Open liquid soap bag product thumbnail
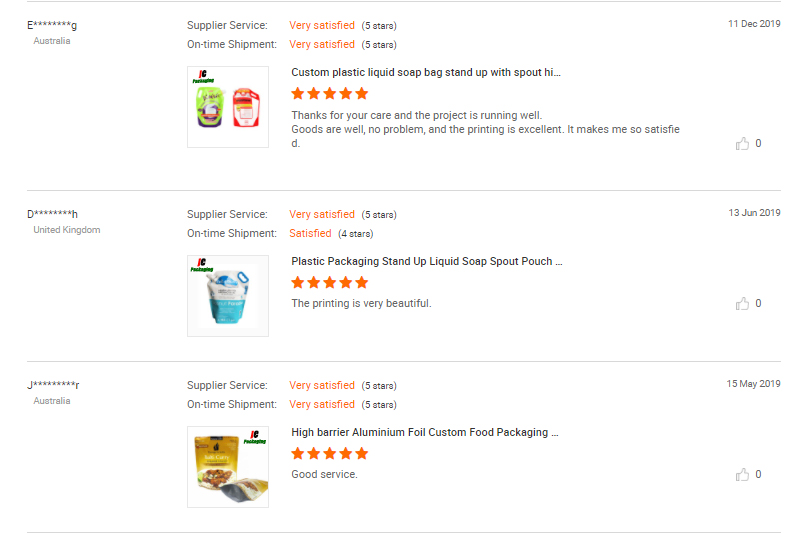This screenshot has height=533, width=805. point(228,107)
